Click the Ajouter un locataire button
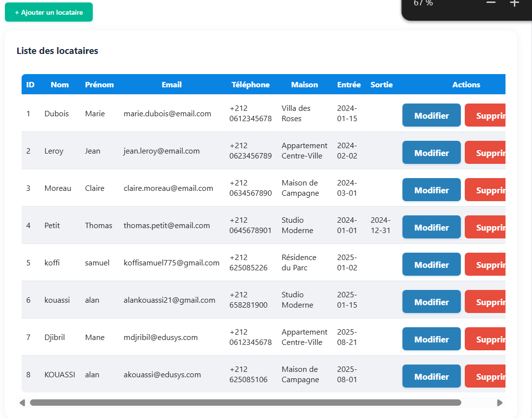Image resolution: width=532 pixels, height=418 pixels. pyautogui.click(x=49, y=12)
